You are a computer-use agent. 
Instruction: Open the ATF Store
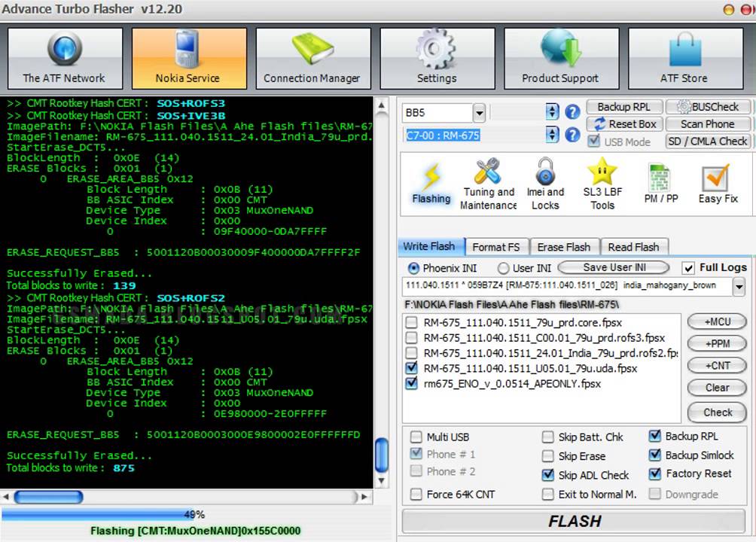coord(685,59)
